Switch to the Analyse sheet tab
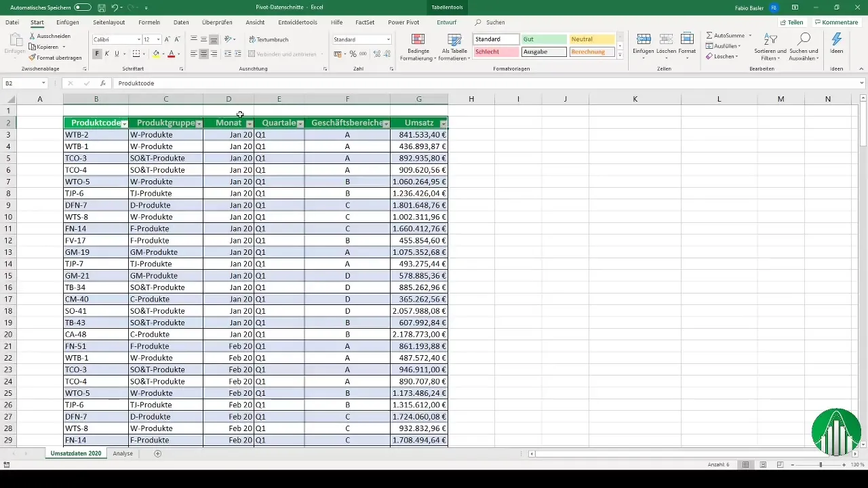868x488 pixels. pyautogui.click(x=123, y=453)
